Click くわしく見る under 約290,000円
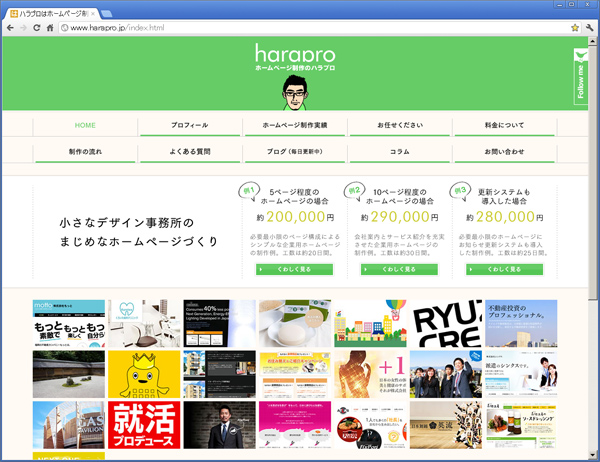 click(x=399, y=269)
